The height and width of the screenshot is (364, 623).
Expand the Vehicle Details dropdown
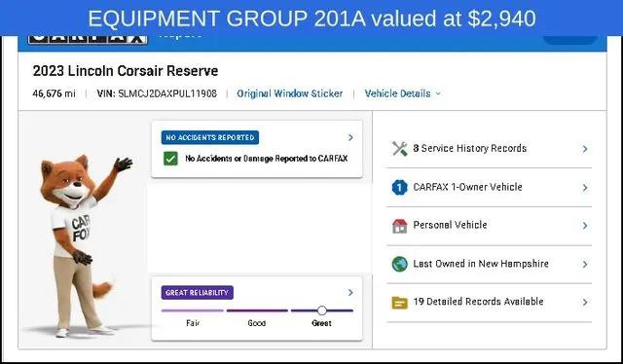click(x=402, y=93)
